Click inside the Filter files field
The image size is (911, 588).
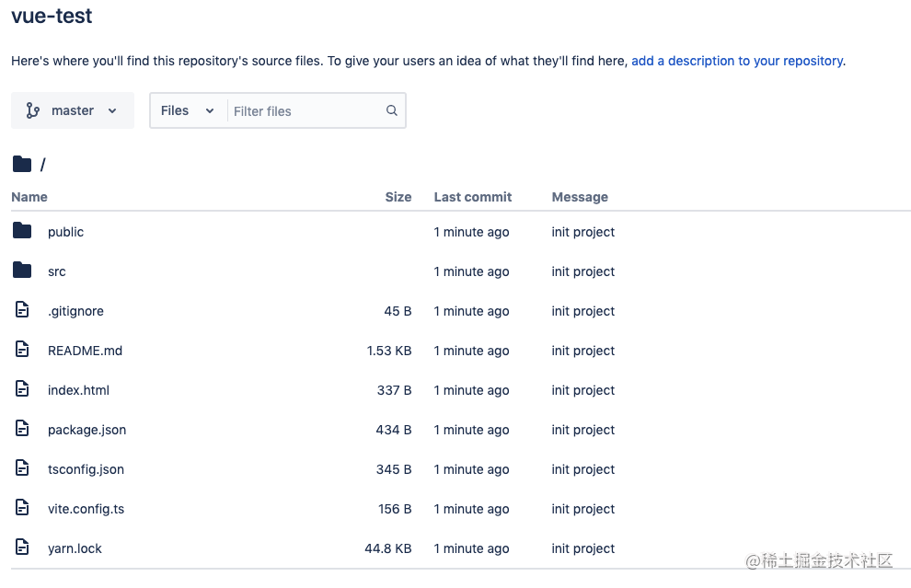coord(304,111)
